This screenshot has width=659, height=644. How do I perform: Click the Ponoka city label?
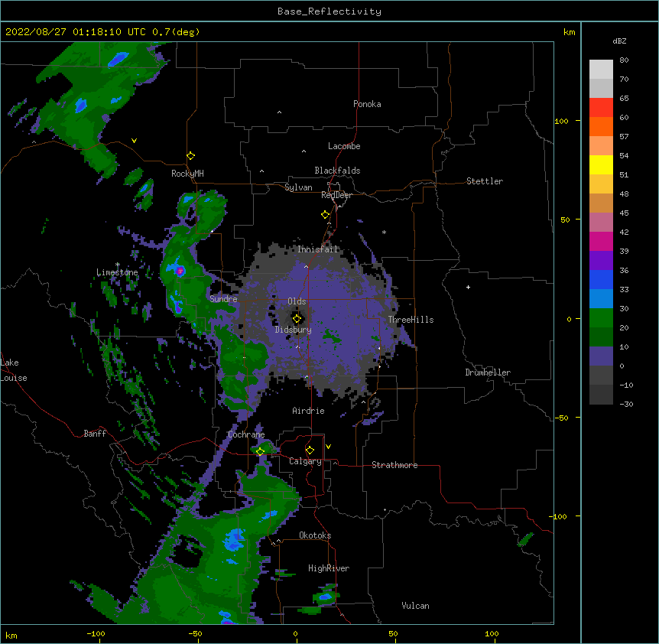(367, 104)
